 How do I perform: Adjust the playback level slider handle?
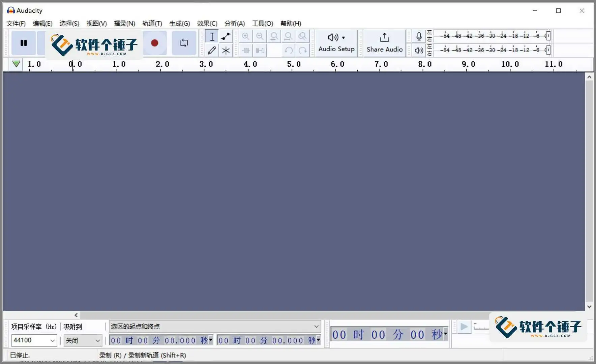(548, 50)
